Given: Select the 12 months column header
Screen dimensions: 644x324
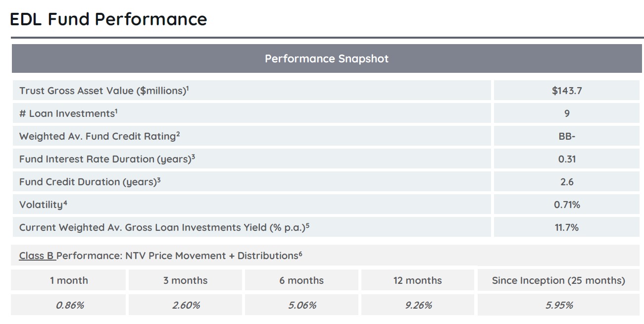Looking at the screenshot, I should [417, 280].
